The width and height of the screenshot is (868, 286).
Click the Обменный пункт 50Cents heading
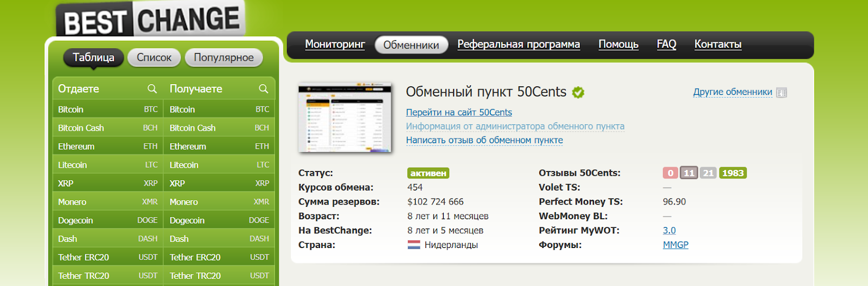click(486, 92)
